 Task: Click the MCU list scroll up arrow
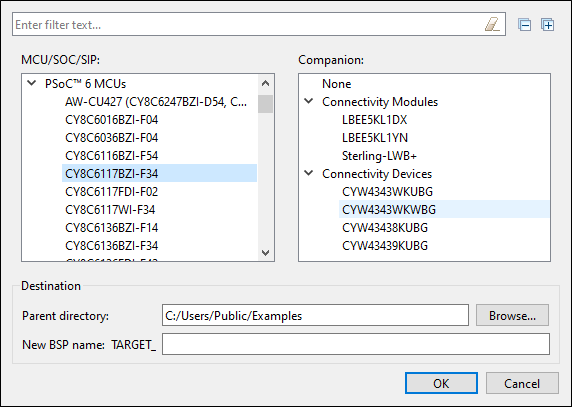pos(266,83)
